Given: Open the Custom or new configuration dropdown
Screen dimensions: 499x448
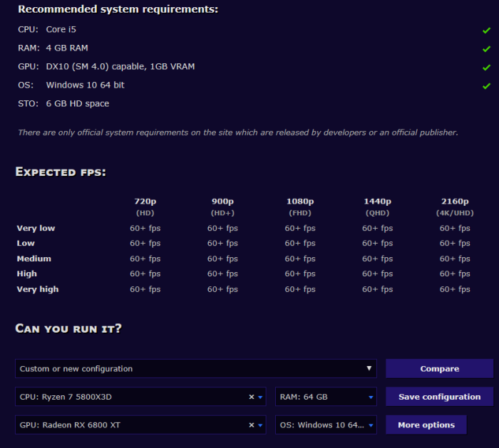Looking at the screenshot, I should pyautogui.click(x=196, y=368).
